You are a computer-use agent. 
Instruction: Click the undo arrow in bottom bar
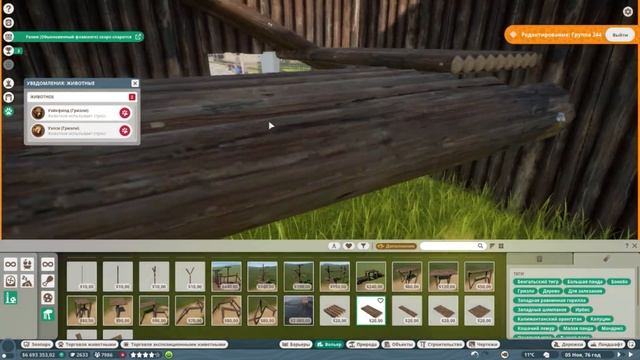coord(474,355)
